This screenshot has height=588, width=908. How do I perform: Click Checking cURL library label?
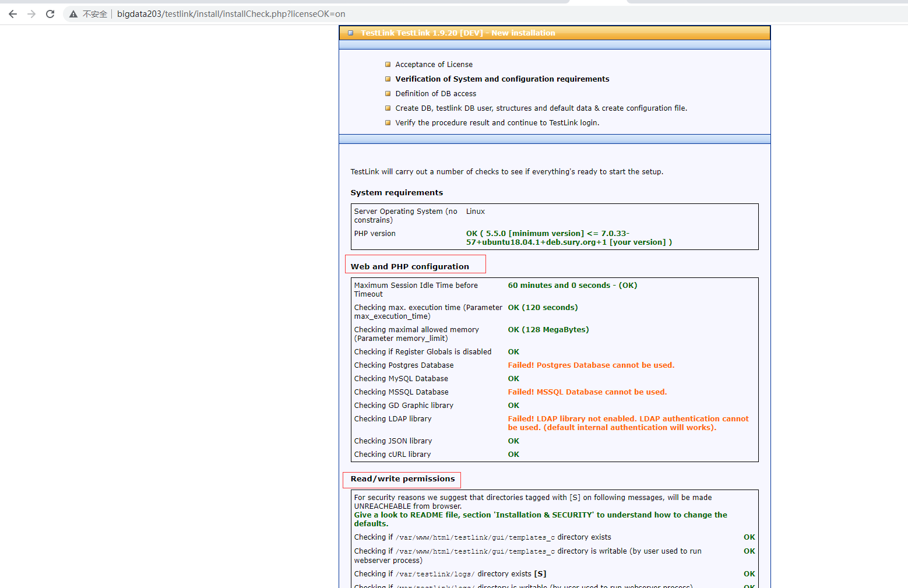[x=393, y=455]
